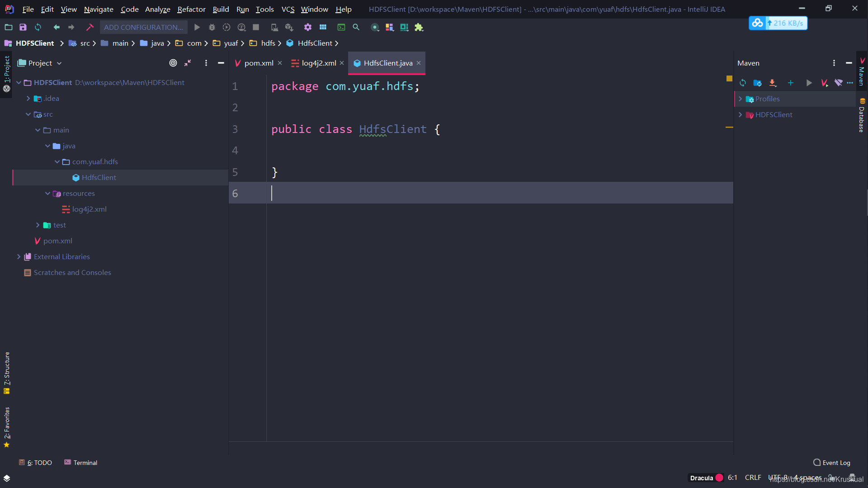The image size is (868, 488).
Task: Build project with the hammer icon
Action: [x=90, y=27]
